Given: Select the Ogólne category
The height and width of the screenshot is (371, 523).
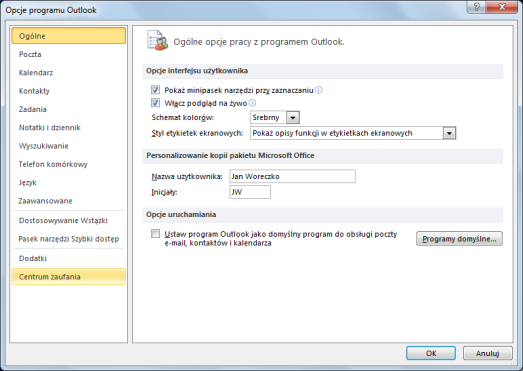Looking at the screenshot, I should tap(68, 36).
